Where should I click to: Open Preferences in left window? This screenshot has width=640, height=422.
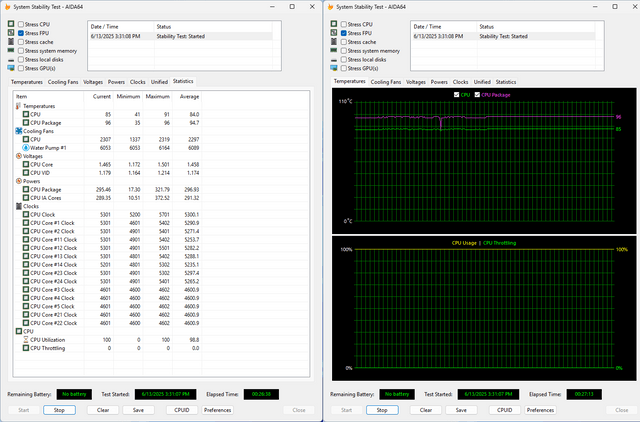218,410
